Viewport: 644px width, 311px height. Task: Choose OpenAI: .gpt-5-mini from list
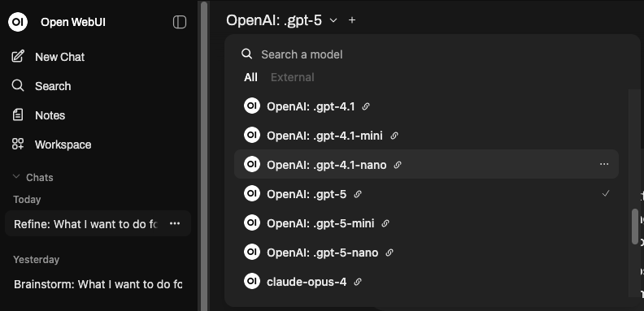coord(426,223)
